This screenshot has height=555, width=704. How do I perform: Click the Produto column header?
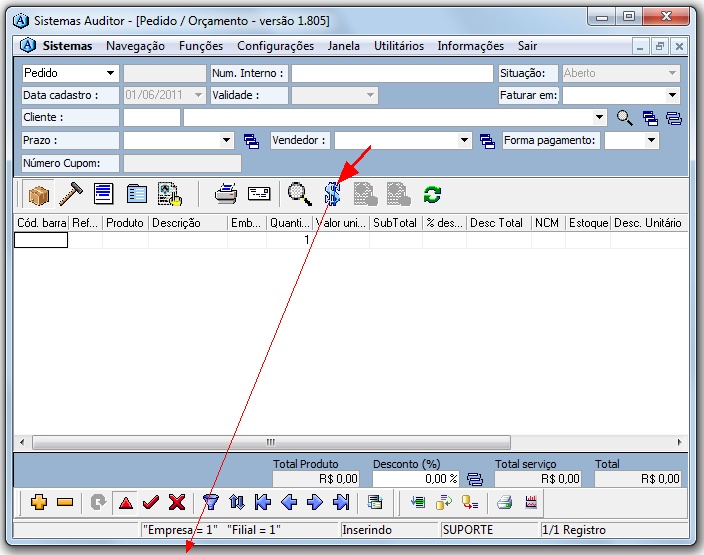pos(125,223)
